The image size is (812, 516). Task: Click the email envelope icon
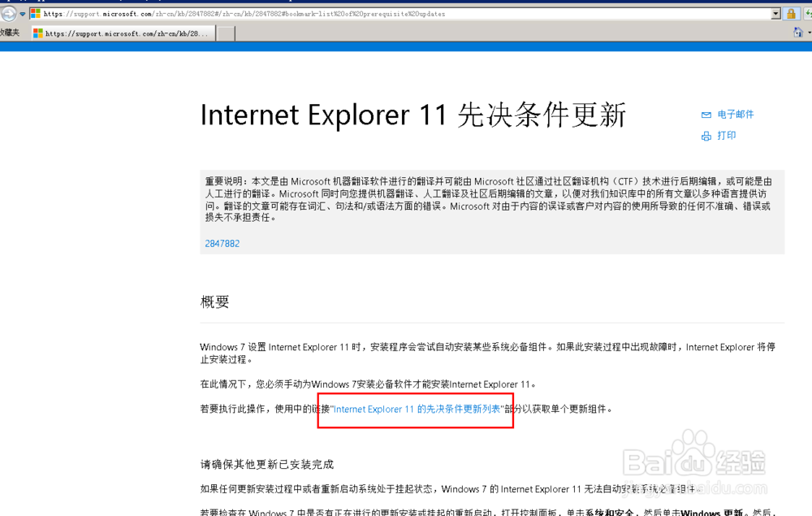coord(706,115)
